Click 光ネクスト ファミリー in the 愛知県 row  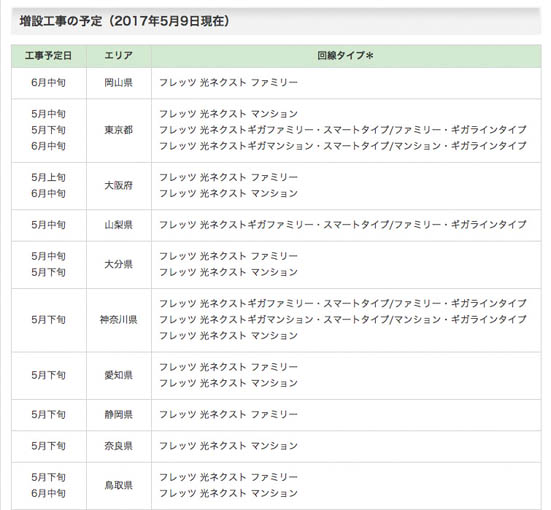228,368
